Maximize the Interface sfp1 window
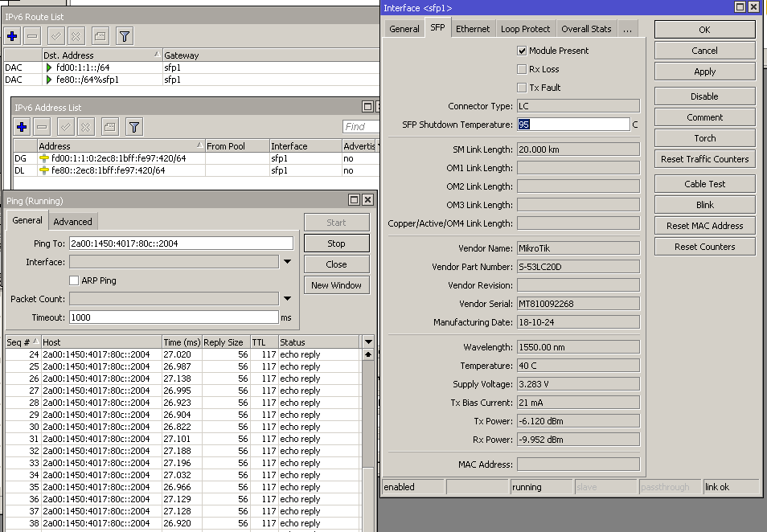The width and height of the screenshot is (767, 532). pyautogui.click(x=740, y=7)
